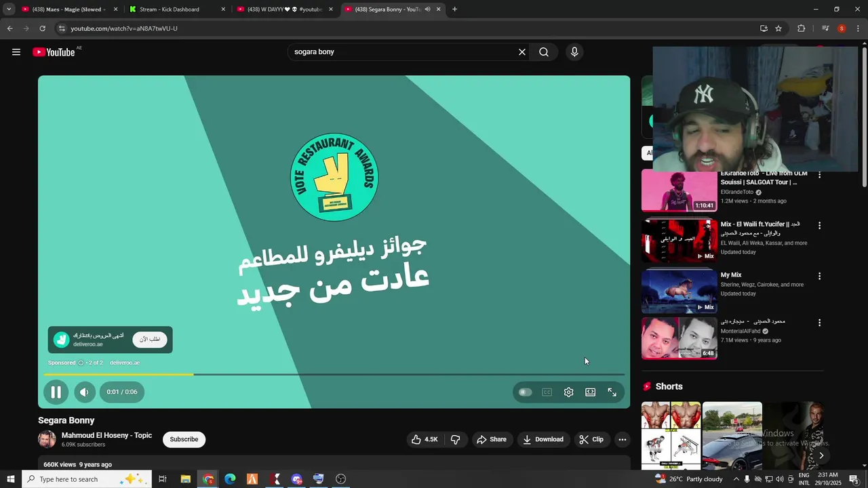
Task: Open File Explorer from taskbar
Action: 185,479
